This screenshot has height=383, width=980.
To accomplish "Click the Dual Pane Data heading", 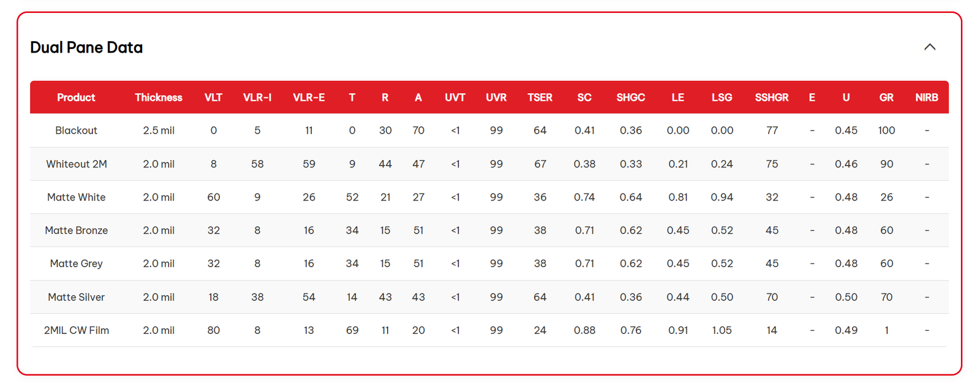I will (86, 47).
